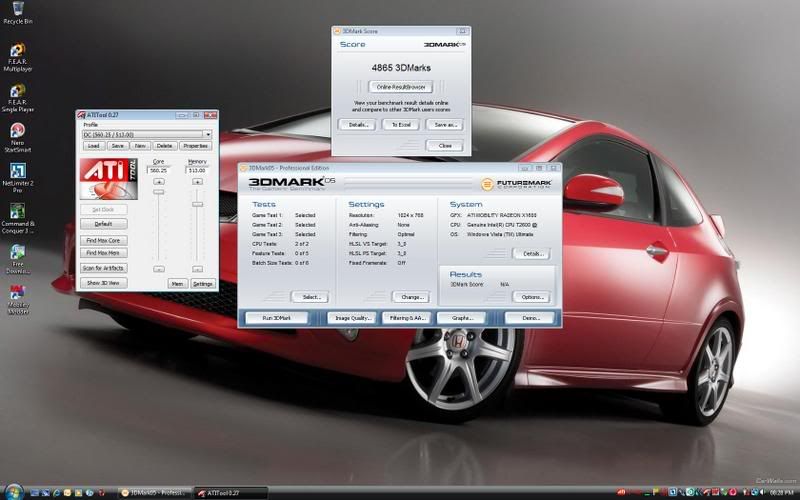Click Details button in 3DMark Score window
The width and height of the screenshot is (800, 500).
pyautogui.click(x=357, y=124)
